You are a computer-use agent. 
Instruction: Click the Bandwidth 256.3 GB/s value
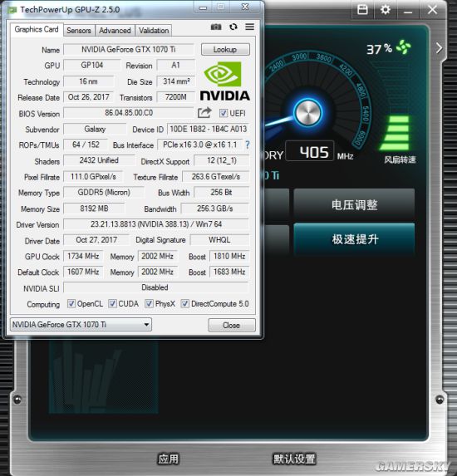coord(215,209)
